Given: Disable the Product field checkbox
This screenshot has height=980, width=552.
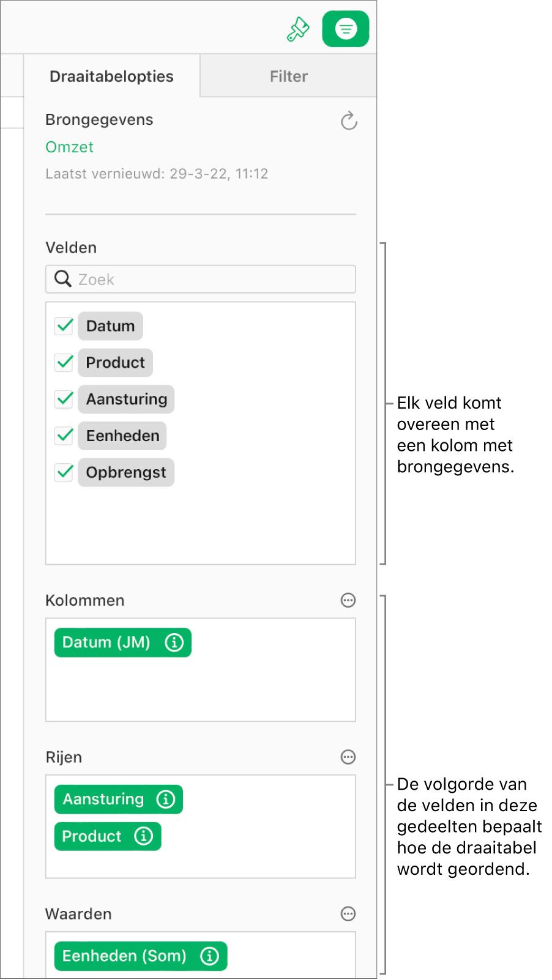Looking at the screenshot, I should [64, 362].
